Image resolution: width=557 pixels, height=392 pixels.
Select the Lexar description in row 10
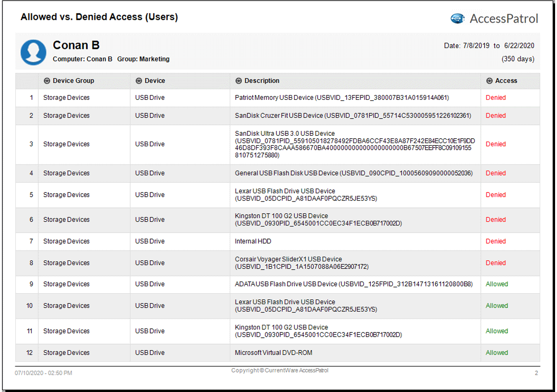pos(306,306)
